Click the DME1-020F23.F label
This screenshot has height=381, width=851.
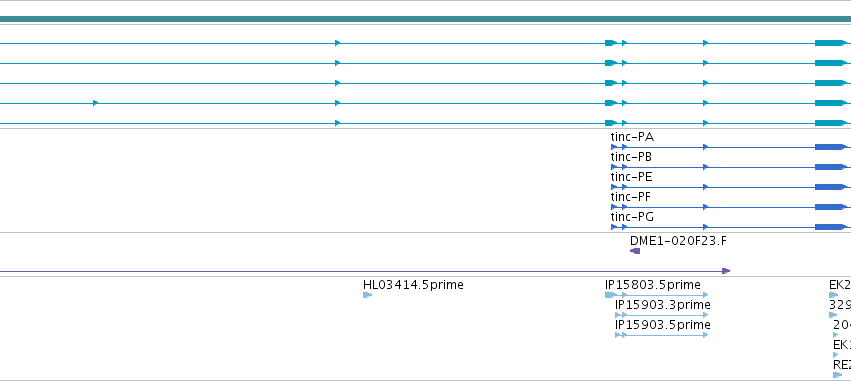click(678, 241)
